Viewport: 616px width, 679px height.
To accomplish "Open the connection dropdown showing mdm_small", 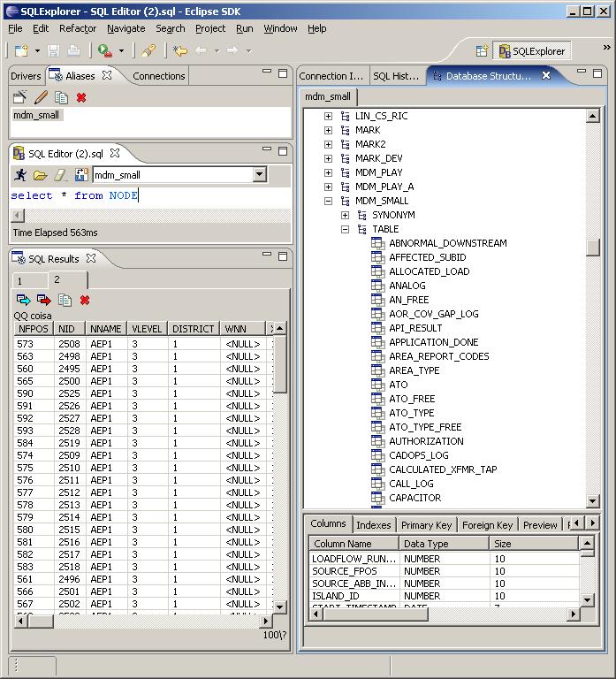I will point(259,175).
